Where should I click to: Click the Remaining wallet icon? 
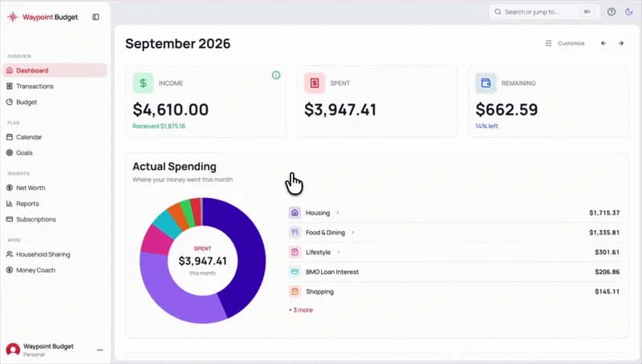(486, 83)
